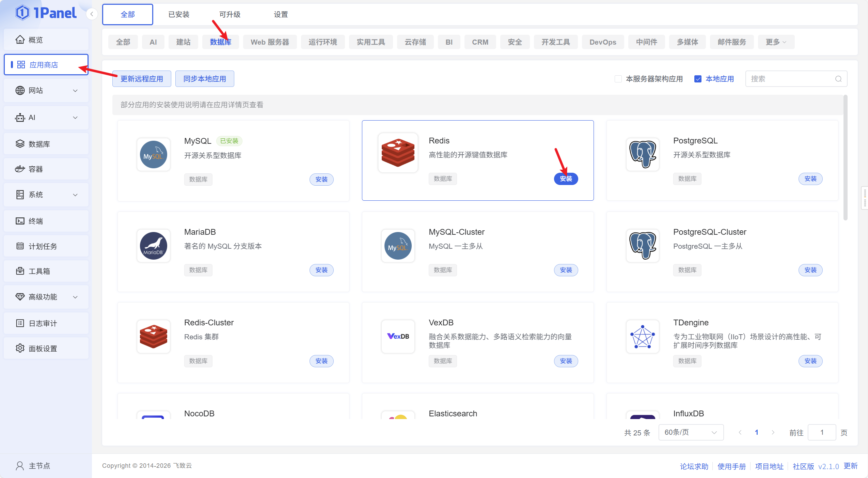Image resolution: width=868 pixels, height=478 pixels.
Task: Click the TDengine star logo
Action: (x=642, y=337)
